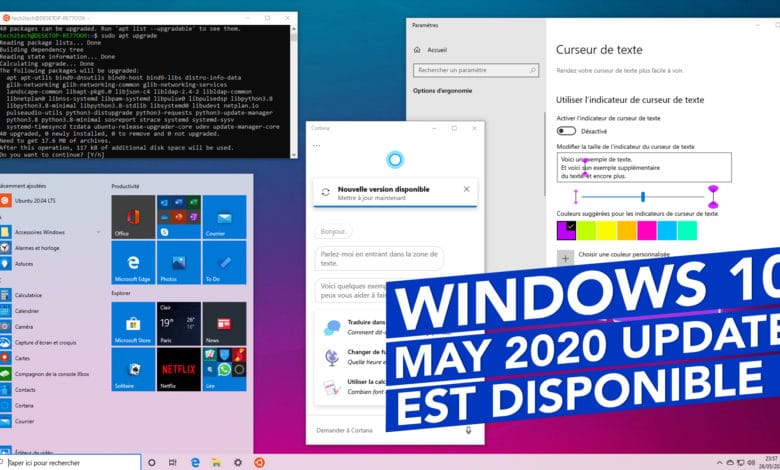
Task: Open the To Do tile
Action: pyautogui.click(x=224, y=263)
